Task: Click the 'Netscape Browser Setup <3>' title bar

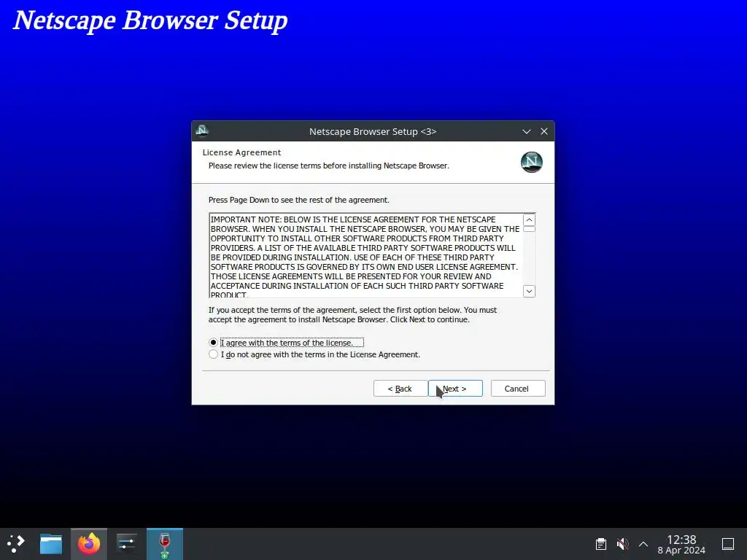Action: click(x=373, y=131)
